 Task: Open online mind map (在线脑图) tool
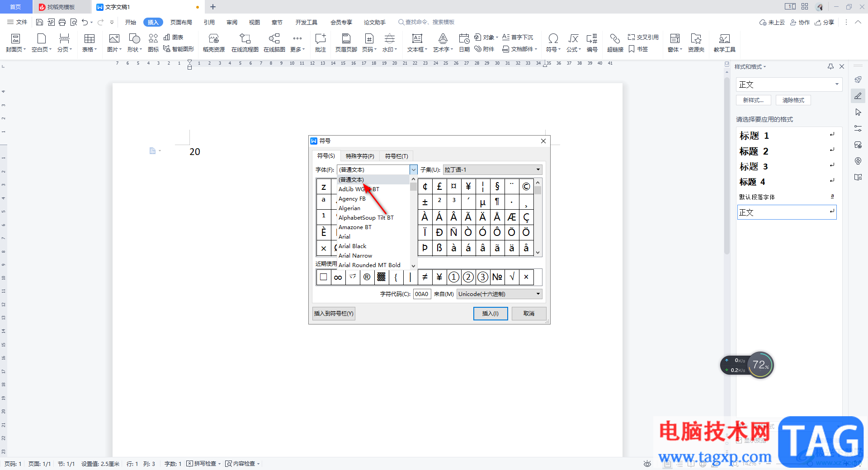tap(274, 43)
